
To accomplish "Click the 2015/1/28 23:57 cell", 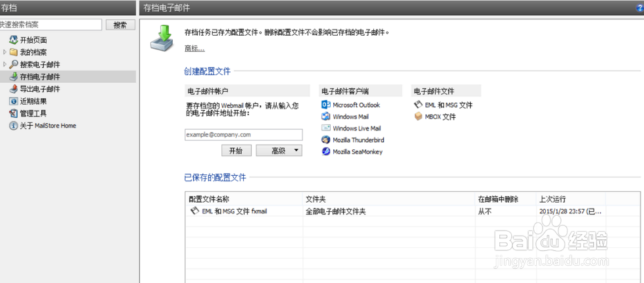I will [571, 211].
